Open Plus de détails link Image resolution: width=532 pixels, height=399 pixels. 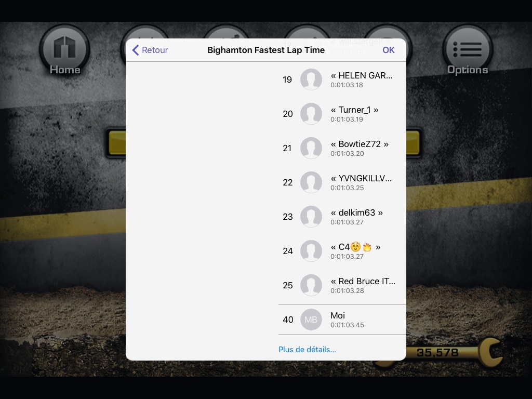[x=307, y=350]
